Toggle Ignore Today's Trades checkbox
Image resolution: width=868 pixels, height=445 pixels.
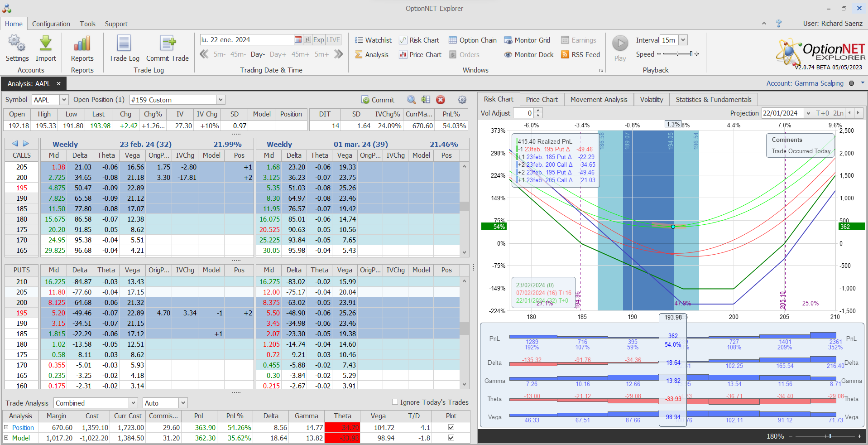coord(395,402)
